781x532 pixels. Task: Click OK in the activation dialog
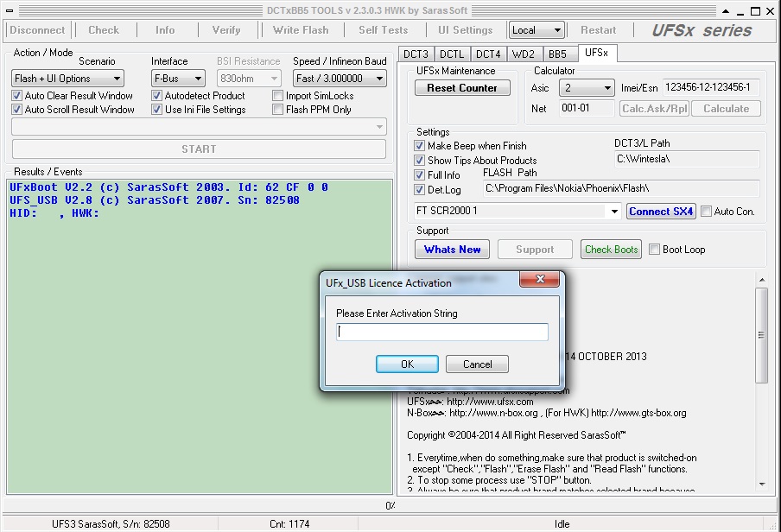pos(407,364)
